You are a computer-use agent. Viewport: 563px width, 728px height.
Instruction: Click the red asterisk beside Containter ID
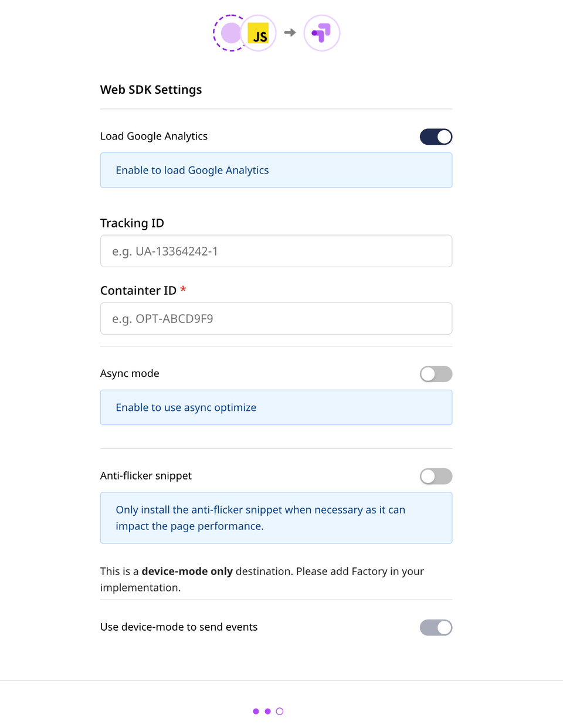pos(182,290)
